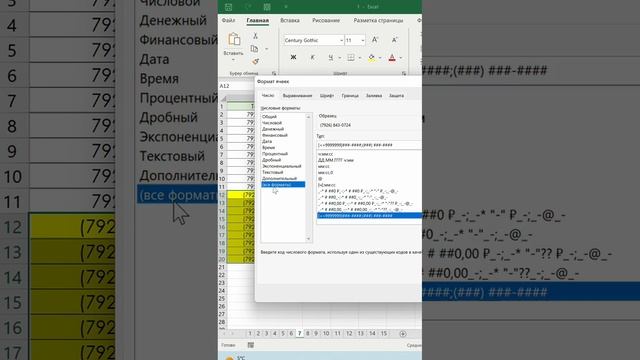Select the Денежный number format

coord(273,129)
